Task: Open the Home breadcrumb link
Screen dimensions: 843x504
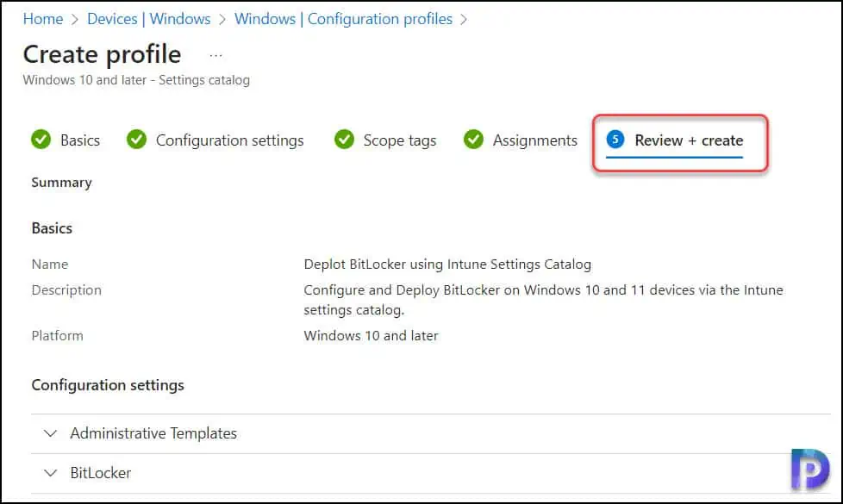Action: pos(43,19)
